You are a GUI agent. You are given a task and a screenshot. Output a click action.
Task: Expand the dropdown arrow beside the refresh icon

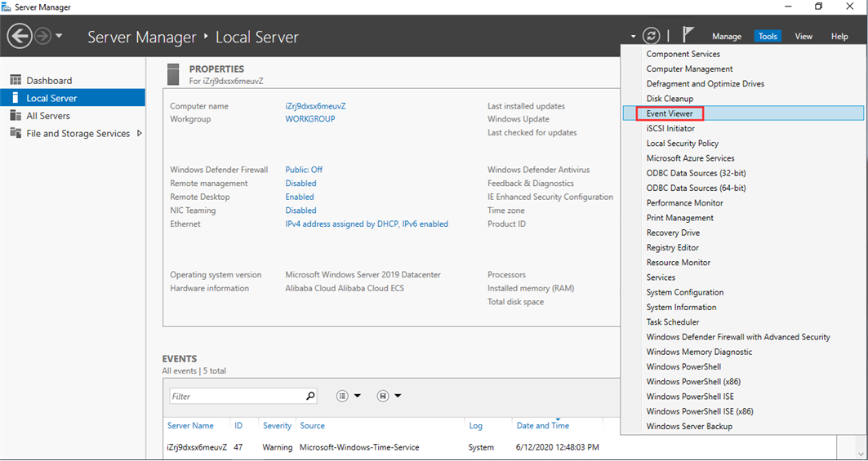click(x=633, y=37)
